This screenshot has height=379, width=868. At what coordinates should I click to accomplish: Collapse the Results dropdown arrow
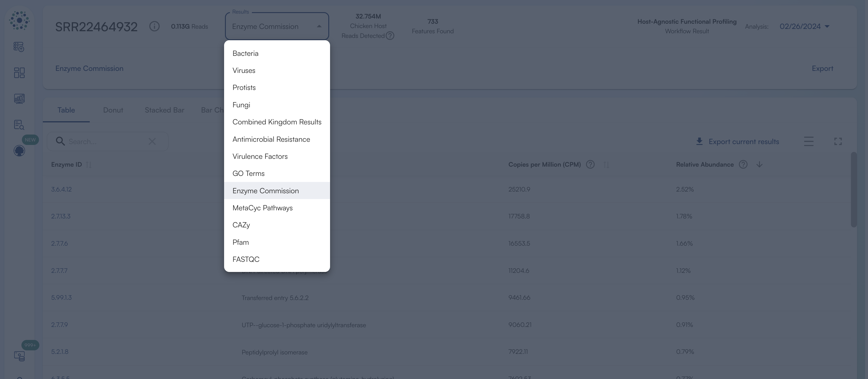(319, 26)
